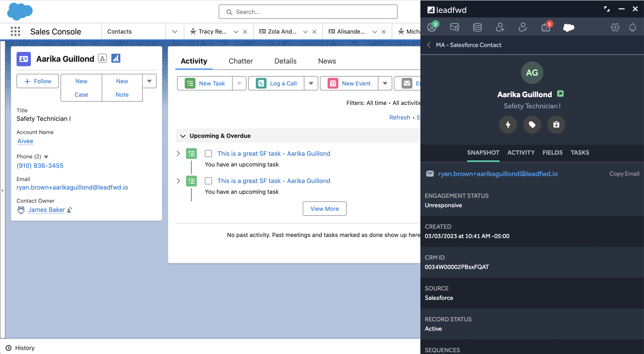Open the James Baker owner link
Viewport: 644px width, 354px height.
point(47,210)
